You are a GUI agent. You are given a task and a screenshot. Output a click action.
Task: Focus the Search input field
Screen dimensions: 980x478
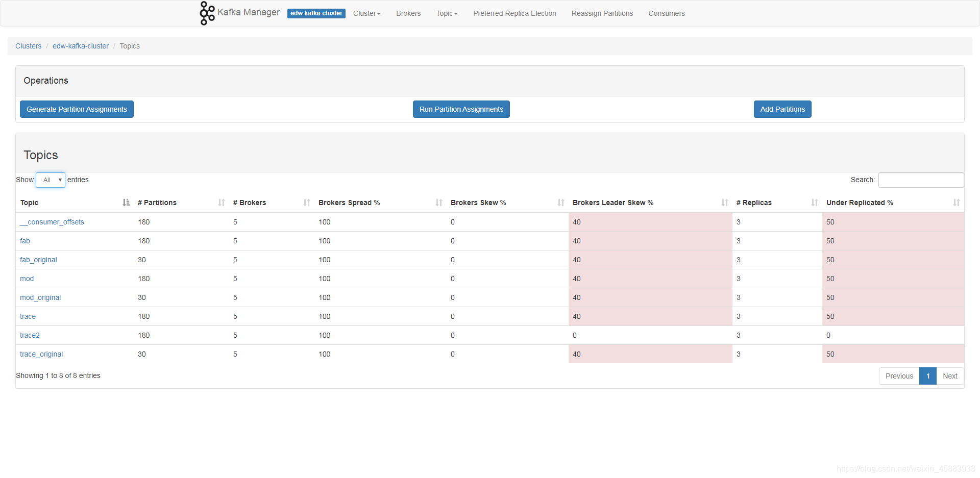pos(921,180)
